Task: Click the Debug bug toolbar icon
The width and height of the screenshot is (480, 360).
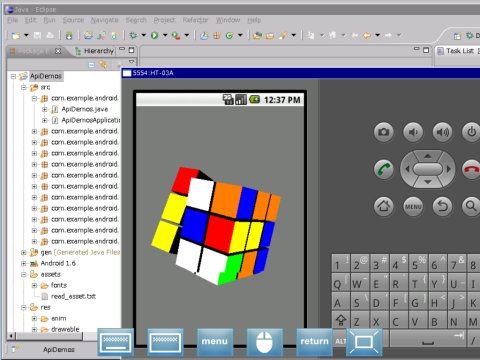Action: point(133,35)
